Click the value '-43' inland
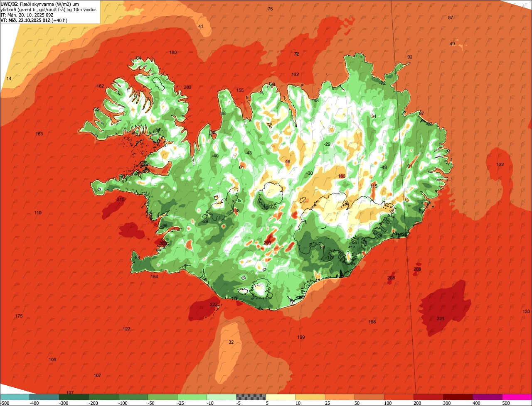Viewport: 532px width, 406px height. [248, 153]
